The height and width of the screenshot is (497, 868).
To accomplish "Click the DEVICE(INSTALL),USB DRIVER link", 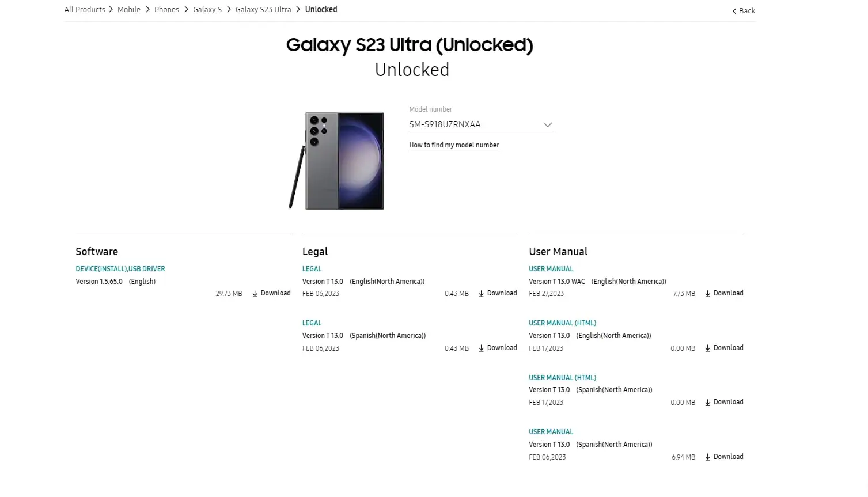I will pyautogui.click(x=120, y=269).
